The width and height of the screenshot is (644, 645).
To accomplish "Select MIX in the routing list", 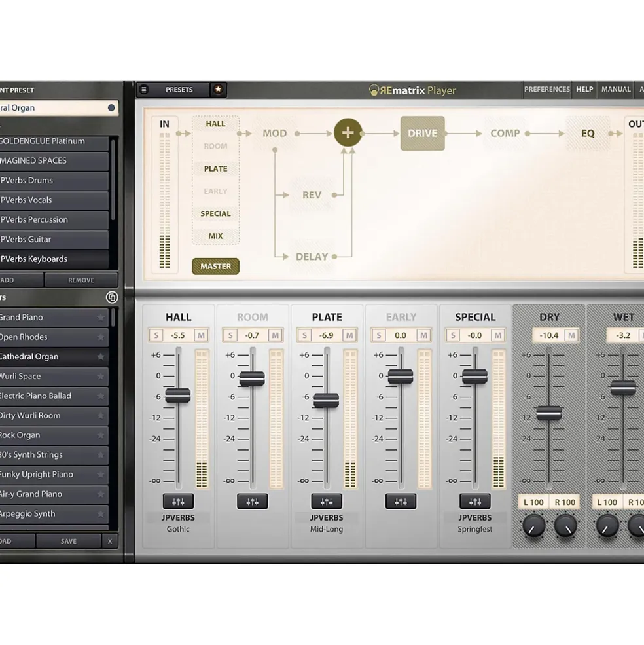I will click(x=215, y=236).
